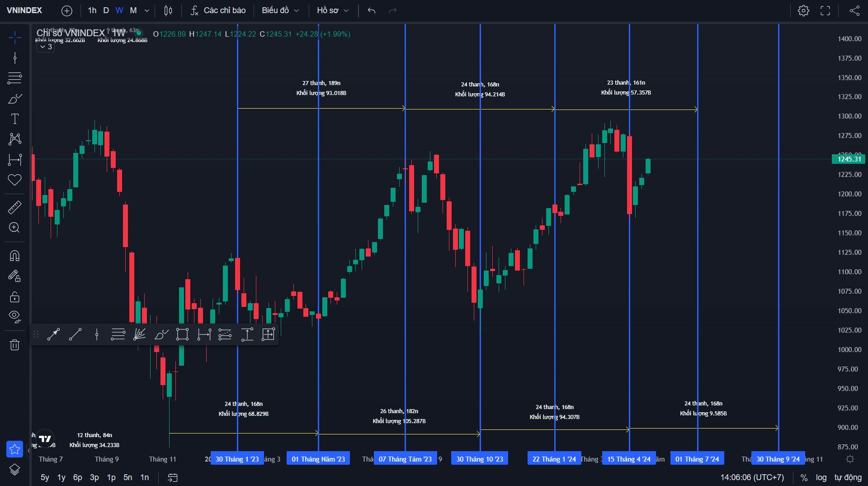The height and width of the screenshot is (486, 868).
Task: Select brush tool in floating toolbar
Action: point(161,334)
